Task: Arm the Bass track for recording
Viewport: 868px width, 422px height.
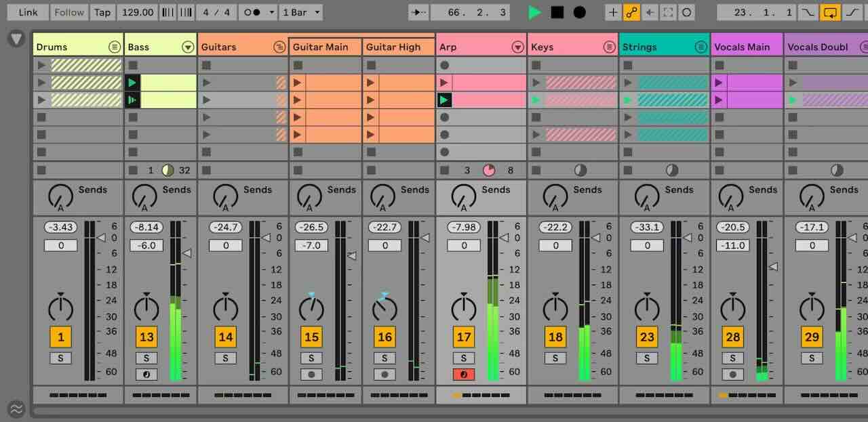Action: tap(146, 375)
